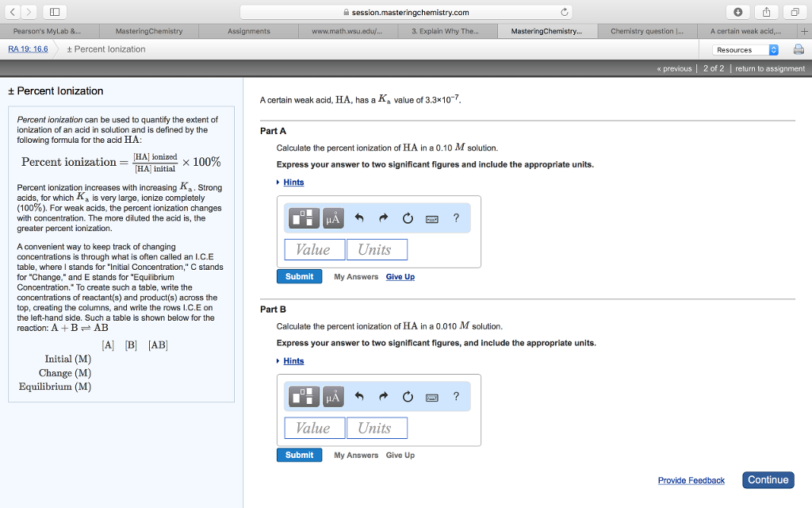Select the equation templates icon in Part A

tap(303, 217)
